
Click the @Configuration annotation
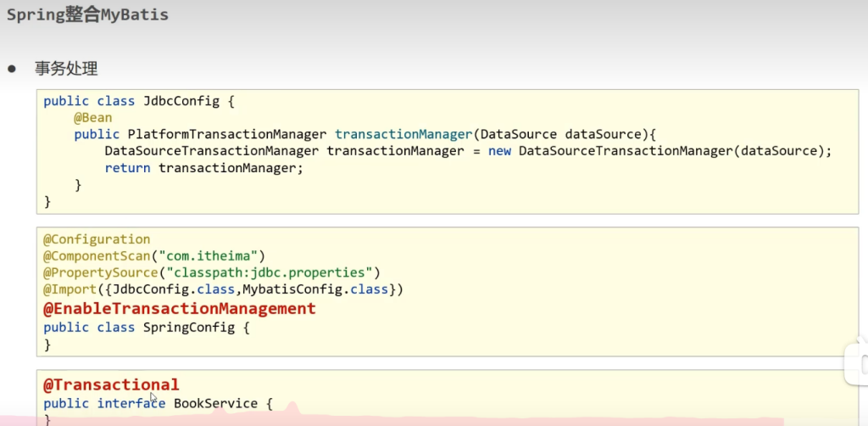[97, 239]
